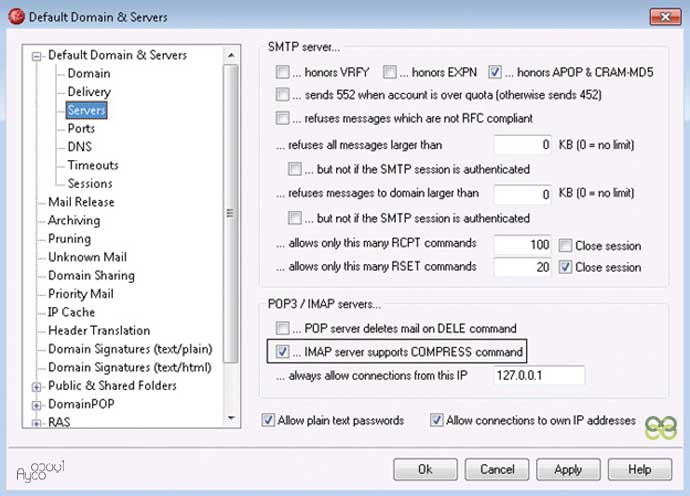Toggle the honors EXPN checkbox

pyautogui.click(x=391, y=73)
